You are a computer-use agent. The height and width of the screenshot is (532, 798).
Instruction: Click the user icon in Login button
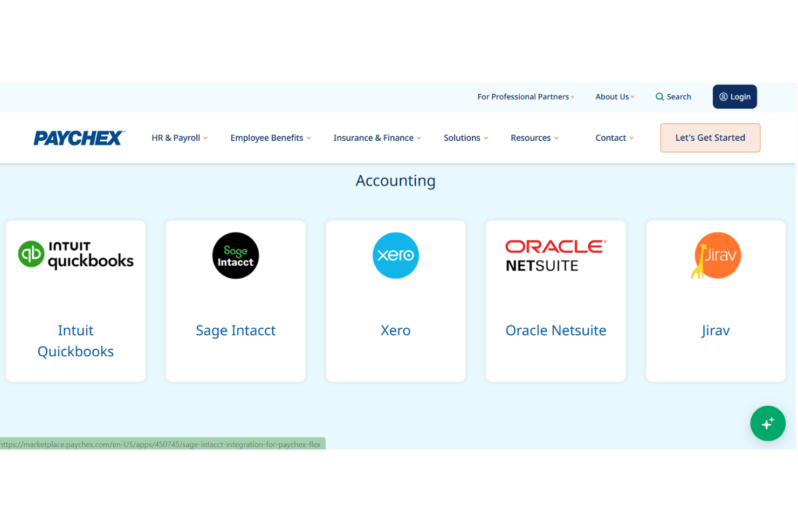724,97
